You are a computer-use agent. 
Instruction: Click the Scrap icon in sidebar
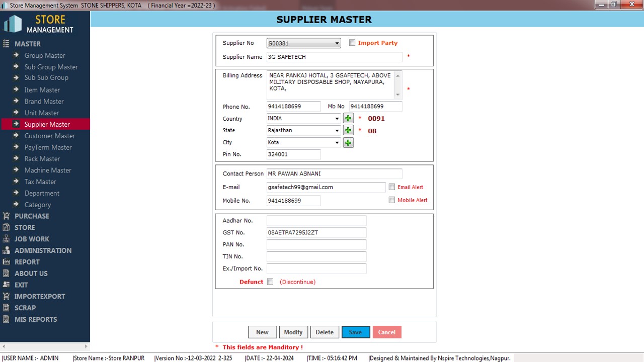click(x=7, y=308)
